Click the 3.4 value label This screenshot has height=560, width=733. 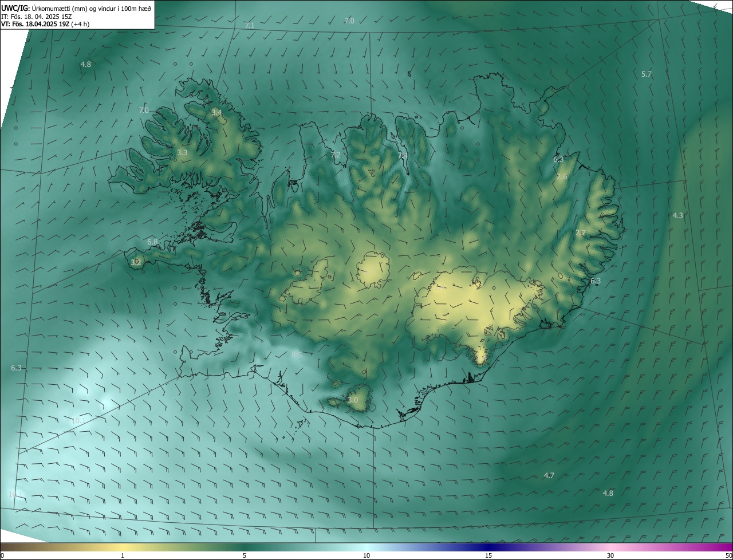point(216,113)
